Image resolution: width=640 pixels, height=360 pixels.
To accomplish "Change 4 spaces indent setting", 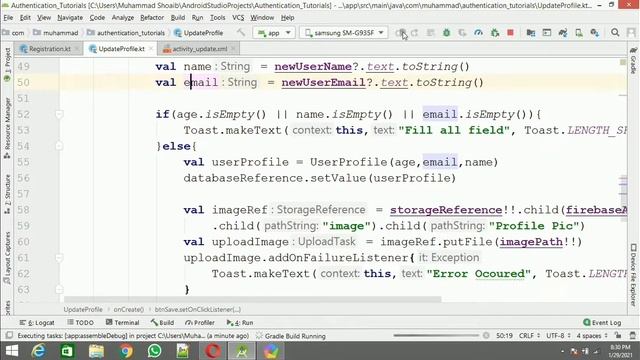I will click(x=592, y=336).
